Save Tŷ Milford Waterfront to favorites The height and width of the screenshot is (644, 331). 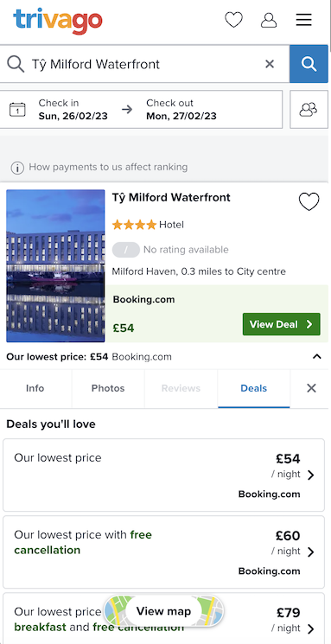coord(309,201)
